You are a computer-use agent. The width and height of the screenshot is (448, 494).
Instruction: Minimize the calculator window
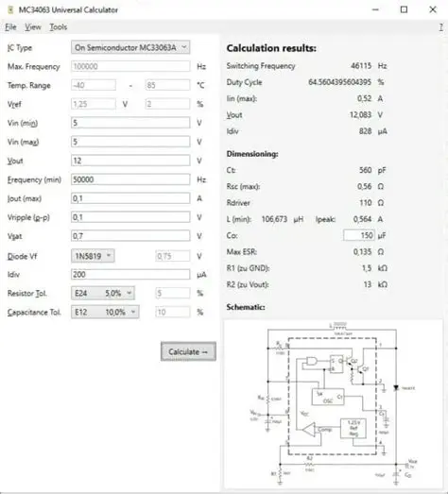click(x=375, y=9)
